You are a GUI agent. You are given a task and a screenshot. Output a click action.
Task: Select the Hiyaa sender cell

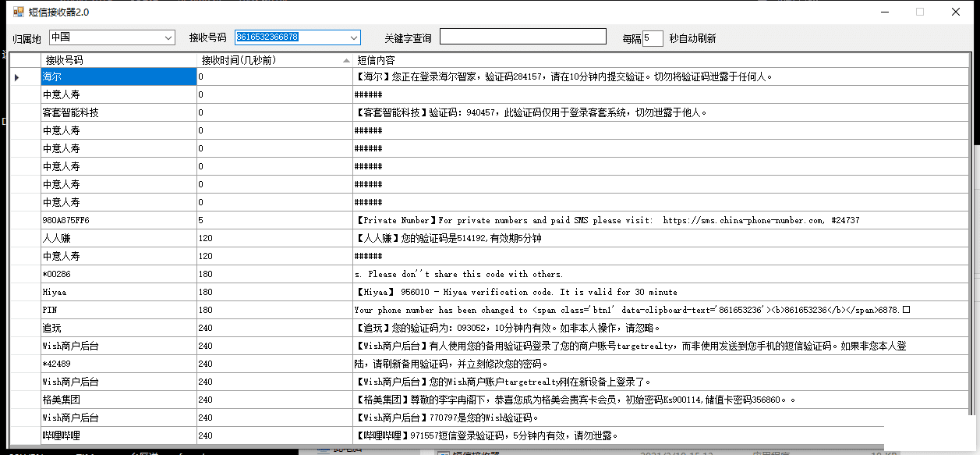(x=119, y=292)
